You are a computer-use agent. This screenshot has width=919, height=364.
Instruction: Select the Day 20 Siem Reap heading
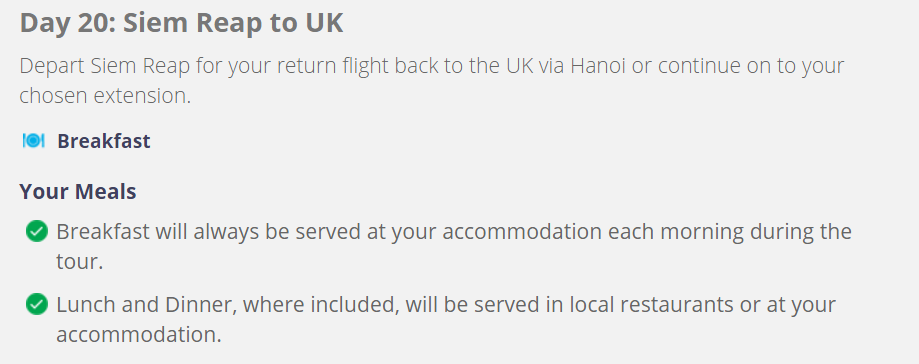(181, 23)
